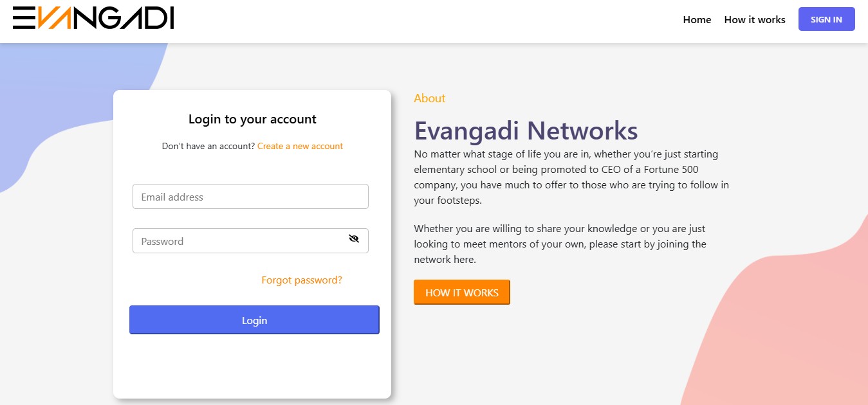Viewport: 868px width, 405px height.
Task: Open the Home navigation item
Action: (x=697, y=20)
